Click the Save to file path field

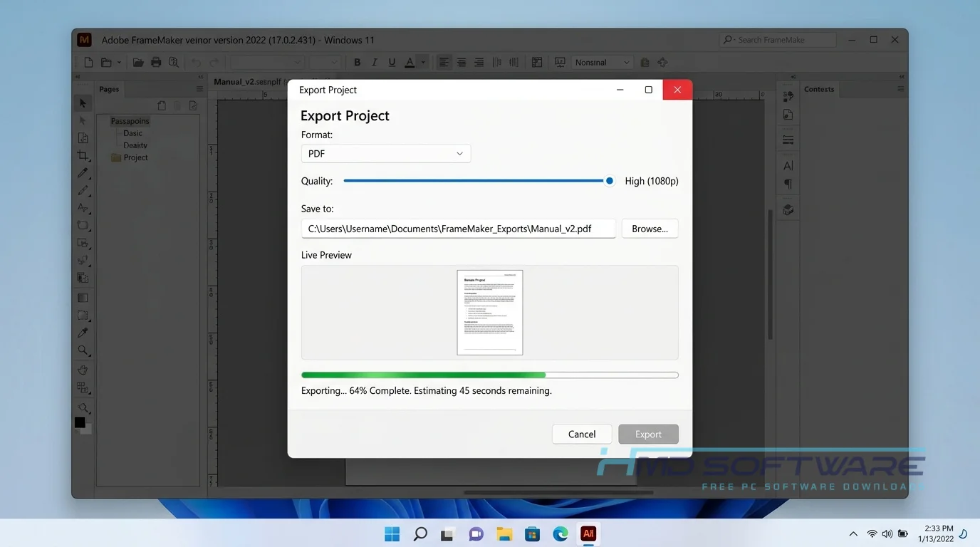point(459,229)
